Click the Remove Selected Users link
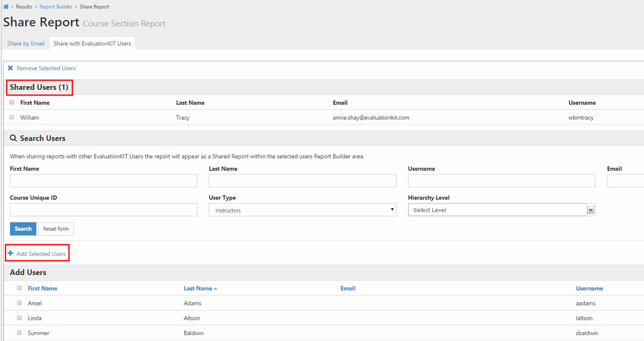This screenshot has height=341, width=644. pyautogui.click(x=46, y=68)
